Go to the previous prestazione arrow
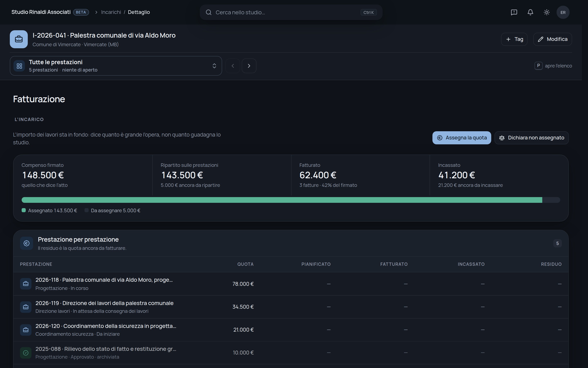The height and width of the screenshot is (368, 588). click(233, 66)
